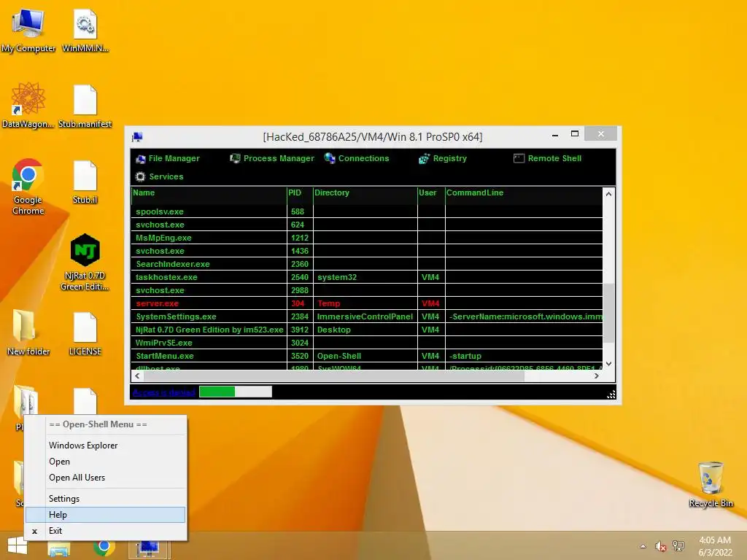Click the svchost.exe row with PID 624

tap(367, 225)
